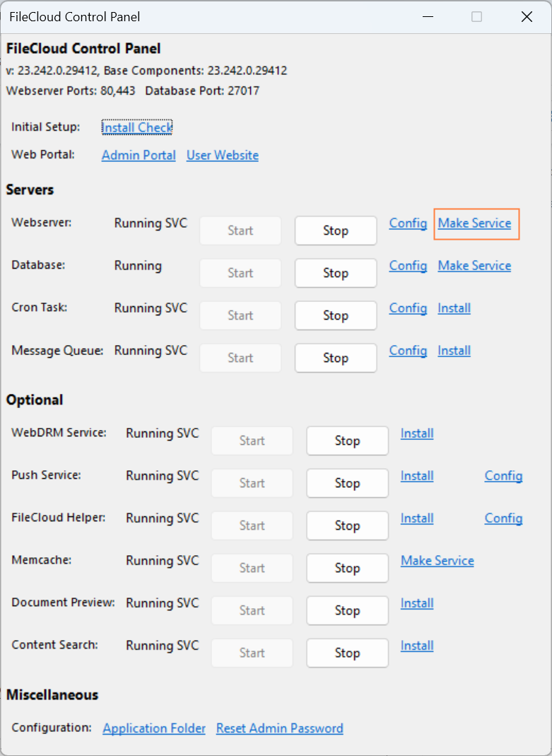Viewport: 552px width, 756px height.
Task: Open the Application Folder
Action: (x=154, y=728)
